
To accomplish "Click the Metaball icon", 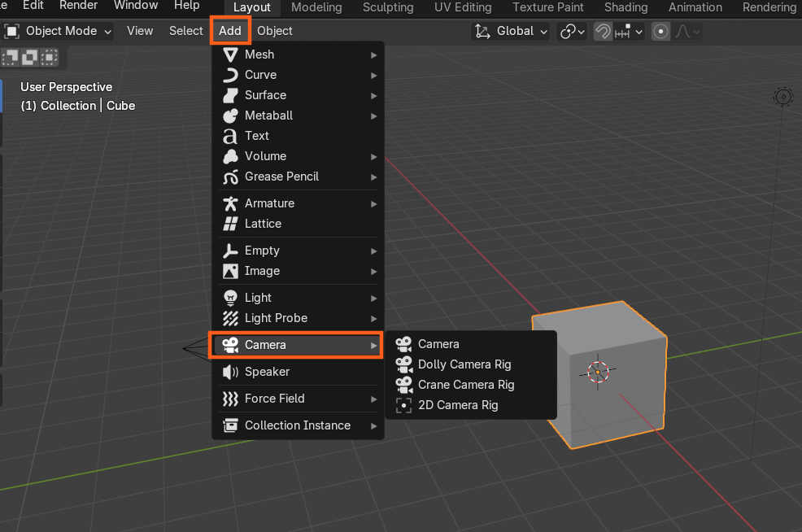I will pyautogui.click(x=230, y=116).
